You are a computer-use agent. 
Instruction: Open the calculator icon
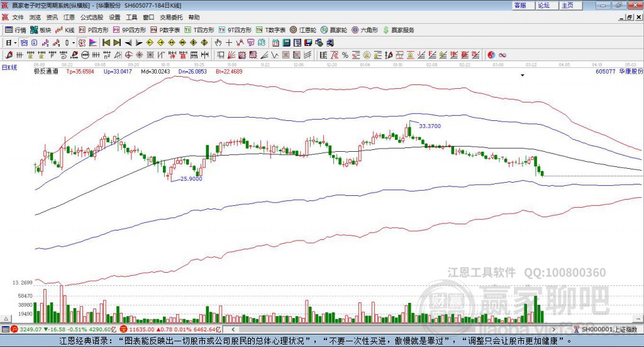coord(286,43)
